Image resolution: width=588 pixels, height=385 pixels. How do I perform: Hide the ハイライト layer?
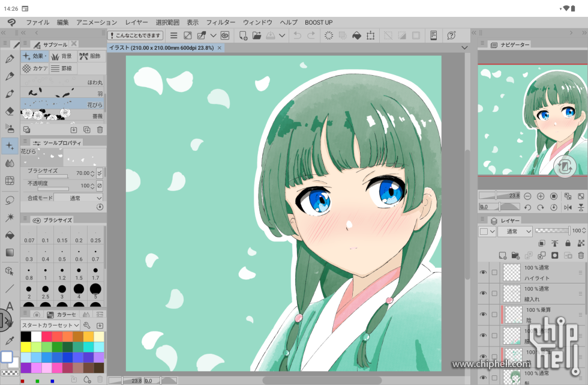[x=483, y=272]
